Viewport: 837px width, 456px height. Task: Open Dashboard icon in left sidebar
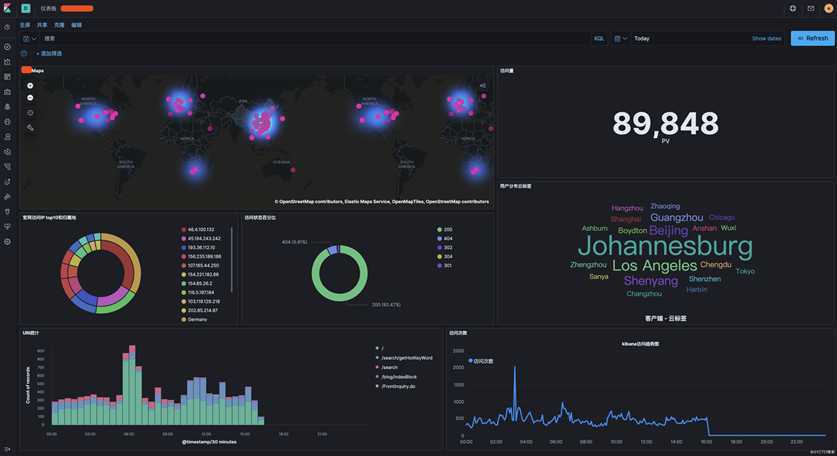click(x=7, y=77)
